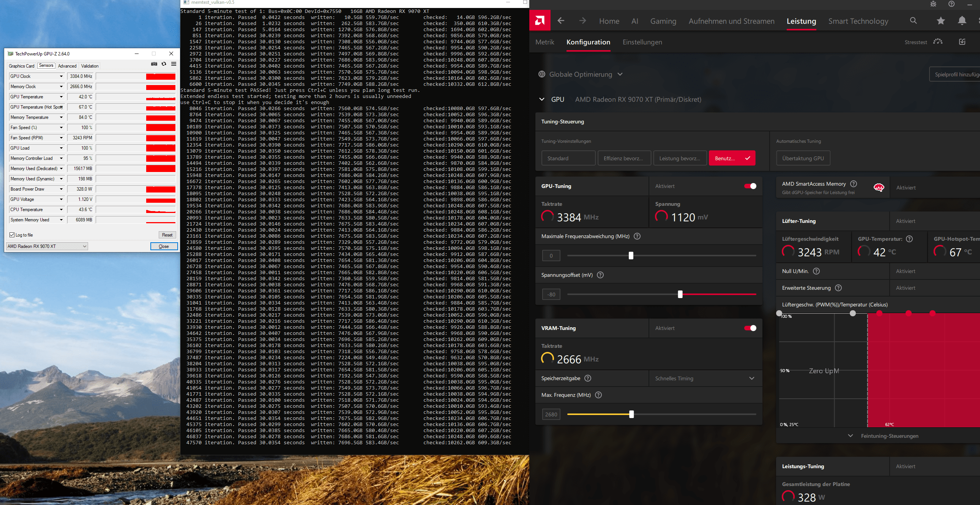
Task: Collapse the GPU section chevron
Action: [x=542, y=99]
